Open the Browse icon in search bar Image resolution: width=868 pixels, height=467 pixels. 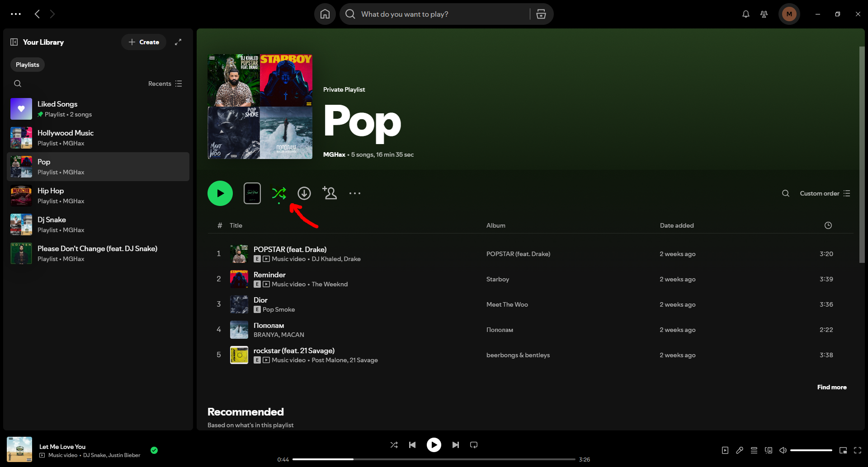point(541,14)
